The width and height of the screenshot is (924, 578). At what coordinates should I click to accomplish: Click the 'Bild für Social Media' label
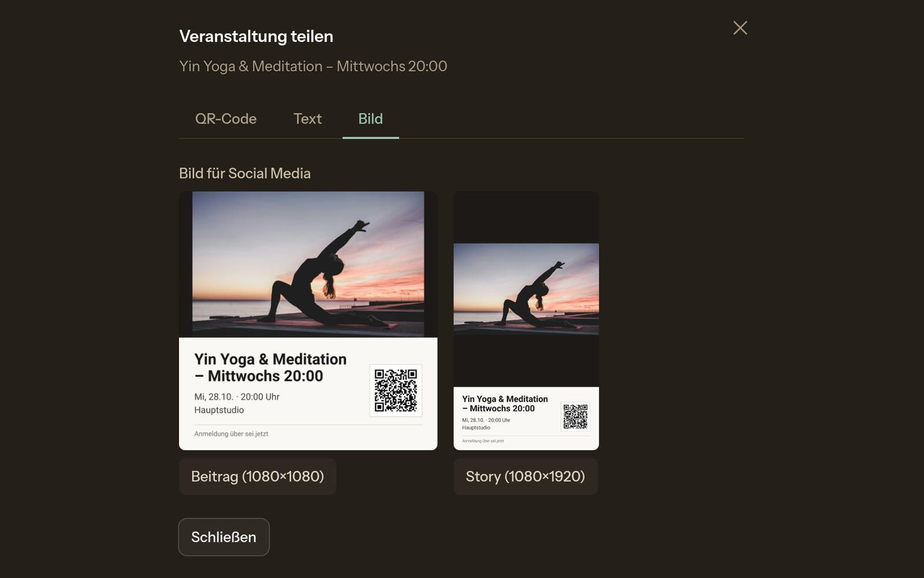(245, 173)
